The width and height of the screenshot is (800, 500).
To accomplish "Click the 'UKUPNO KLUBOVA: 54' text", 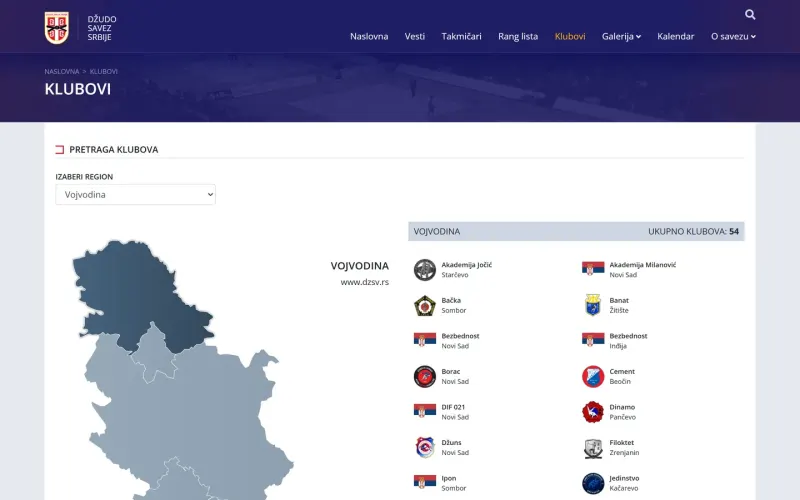I will (693, 231).
